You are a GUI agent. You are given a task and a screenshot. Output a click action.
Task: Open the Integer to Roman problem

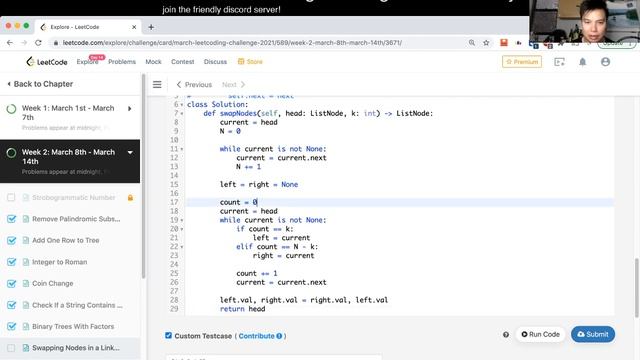tap(60, 262)
